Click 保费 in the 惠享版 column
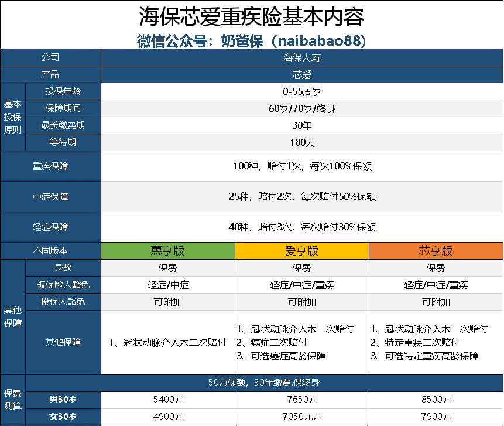Screen dimensions: 504x426 tap(168, 268)
